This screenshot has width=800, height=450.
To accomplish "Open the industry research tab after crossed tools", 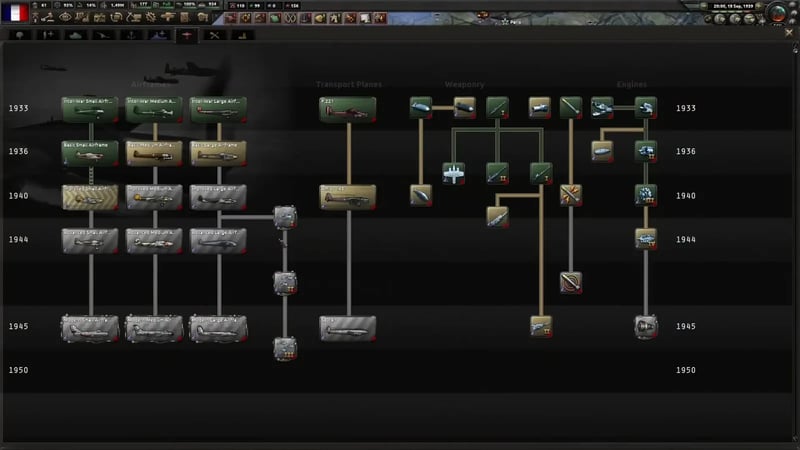I will (x=242, y=35).
